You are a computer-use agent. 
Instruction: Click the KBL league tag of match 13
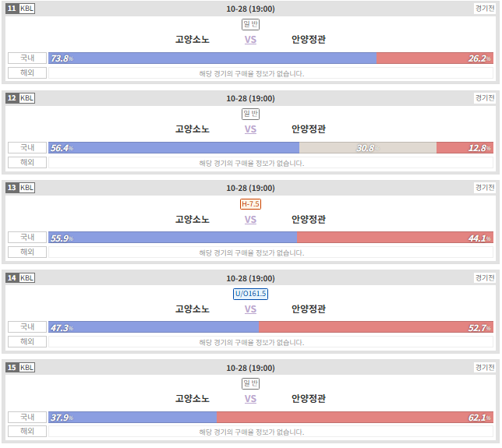point(27,188)
